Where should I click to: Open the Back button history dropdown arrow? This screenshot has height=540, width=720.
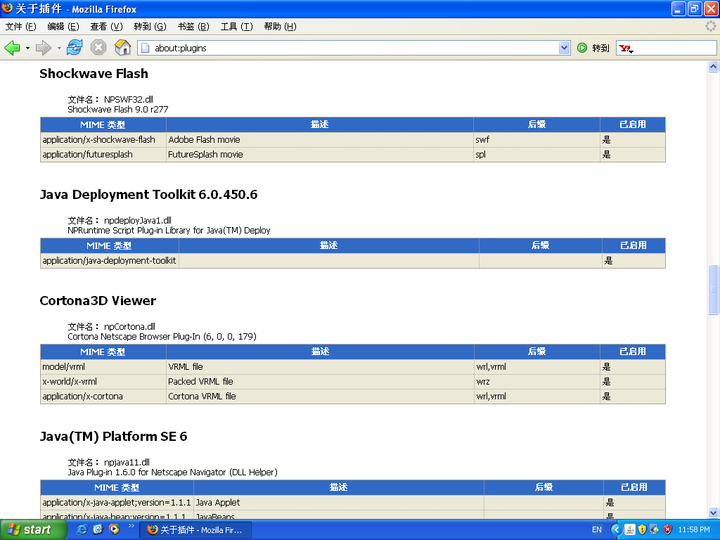(28, 47)
